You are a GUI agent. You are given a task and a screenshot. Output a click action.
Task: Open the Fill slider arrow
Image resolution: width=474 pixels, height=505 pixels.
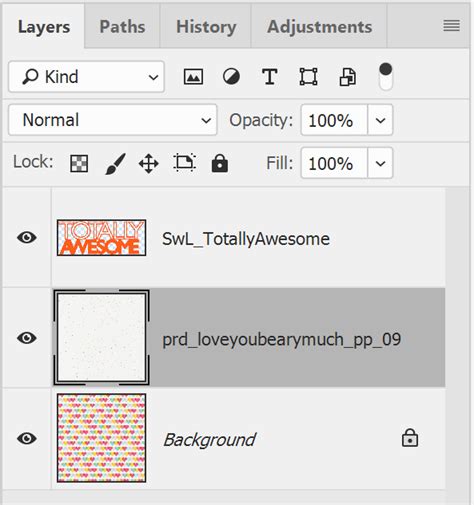pyautogui.click(x=380, y=163)
